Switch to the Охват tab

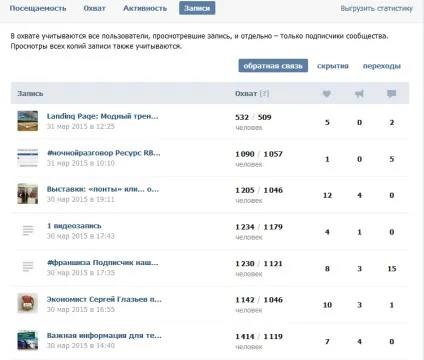[x=95, y=8]
